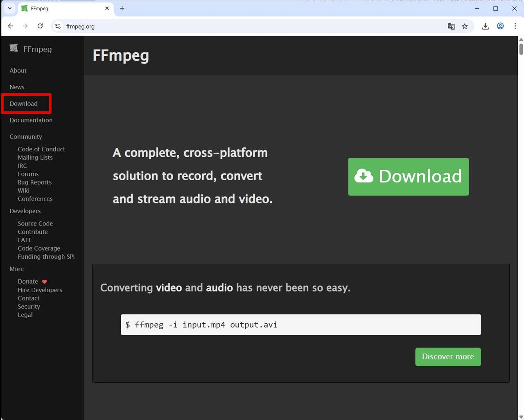Screen dimensions: 524x420
Task: Open Hire Developers link
Action: pyautogui.click(x=40, y=290)
